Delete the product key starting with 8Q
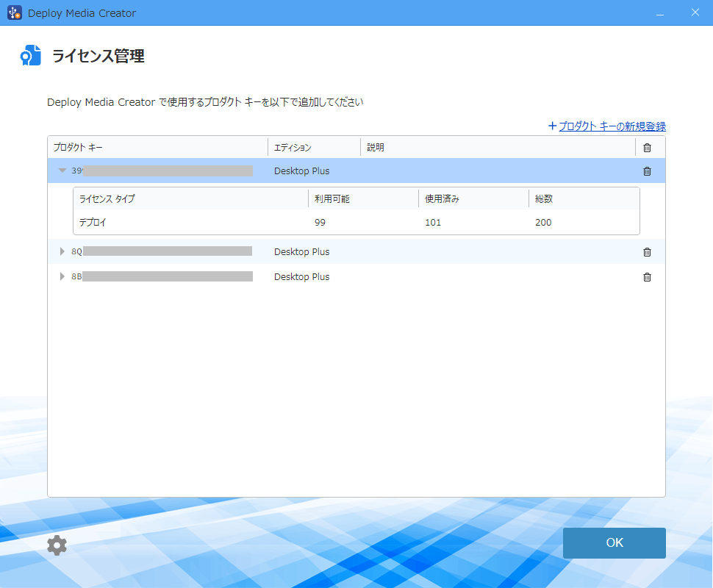 tap(647, 252)
